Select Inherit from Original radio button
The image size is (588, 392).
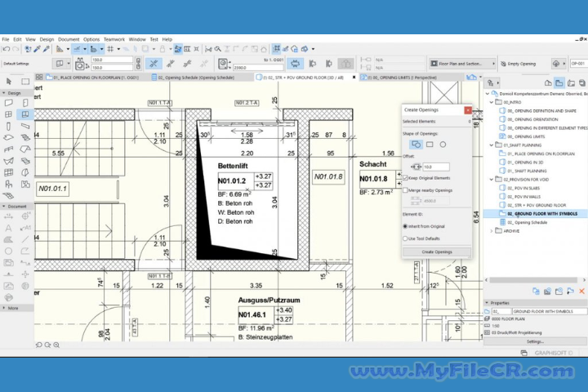pos(405,226)
